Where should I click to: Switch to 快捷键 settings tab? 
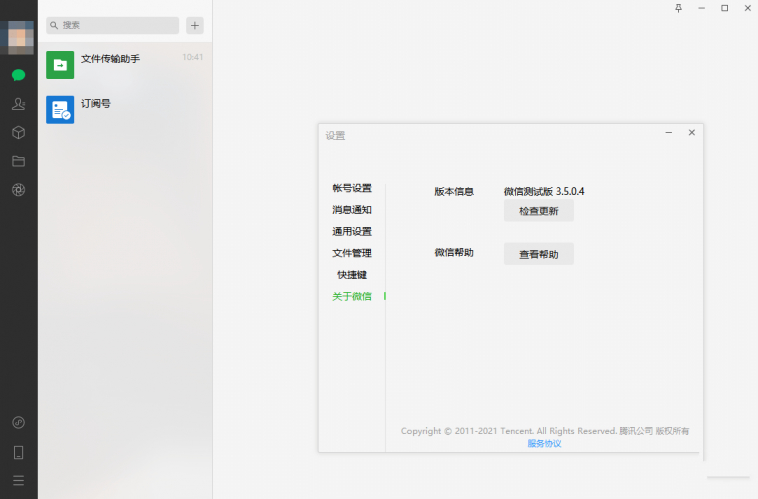coord(352,275)
